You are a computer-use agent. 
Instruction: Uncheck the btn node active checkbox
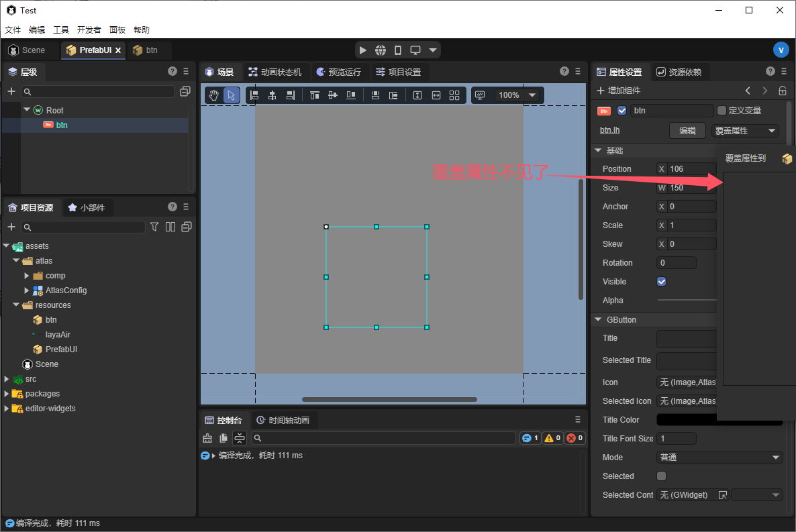pyautogui.click(x=621, y=111)
